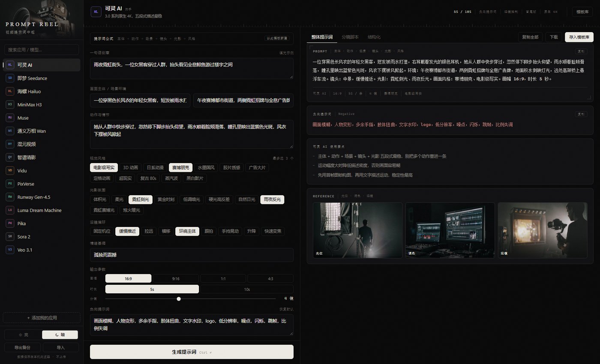
Task: Deselect the 霓虹侧光 lighting chip
Action: pos(141,200)
